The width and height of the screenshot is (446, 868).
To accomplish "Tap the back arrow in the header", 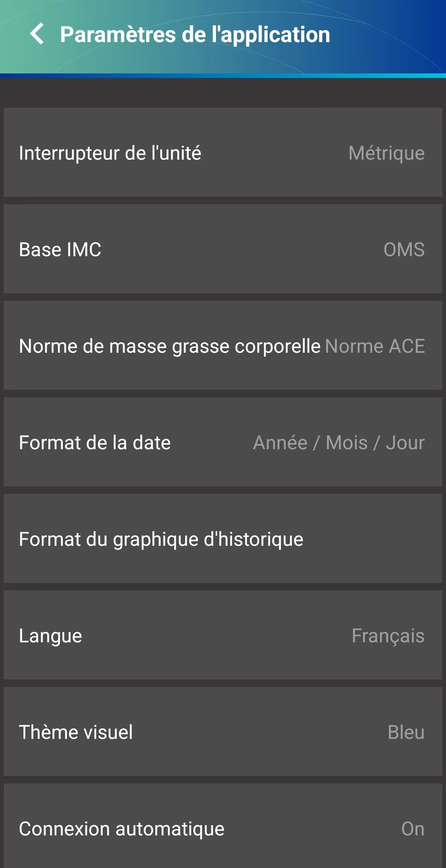I will click(x=37, y=34).
